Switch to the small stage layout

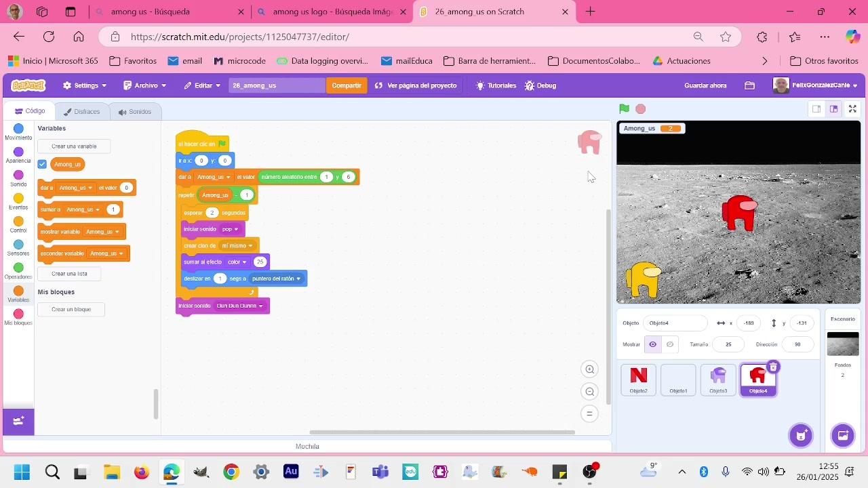click(816, 108)
